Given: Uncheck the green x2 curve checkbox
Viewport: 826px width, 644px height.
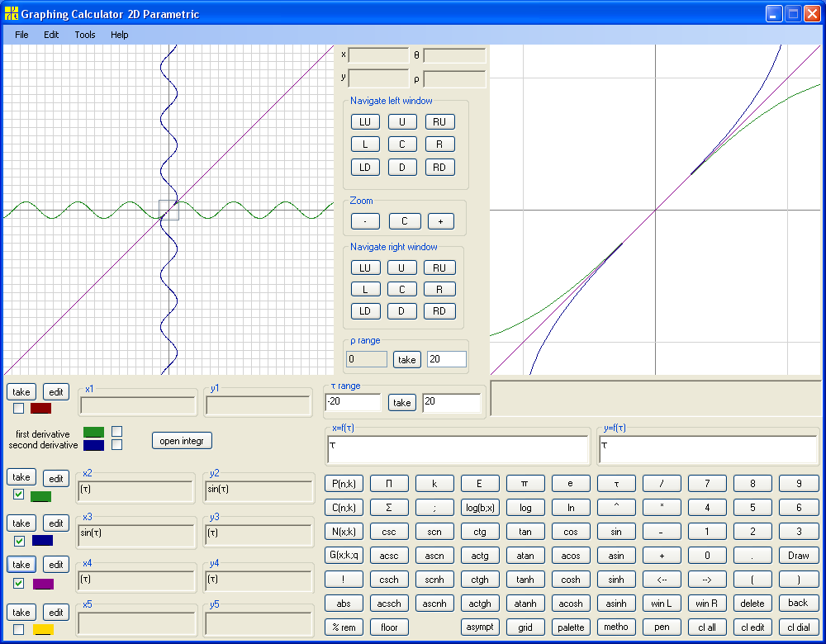Looking at the screenshot, I should [18, 495].
